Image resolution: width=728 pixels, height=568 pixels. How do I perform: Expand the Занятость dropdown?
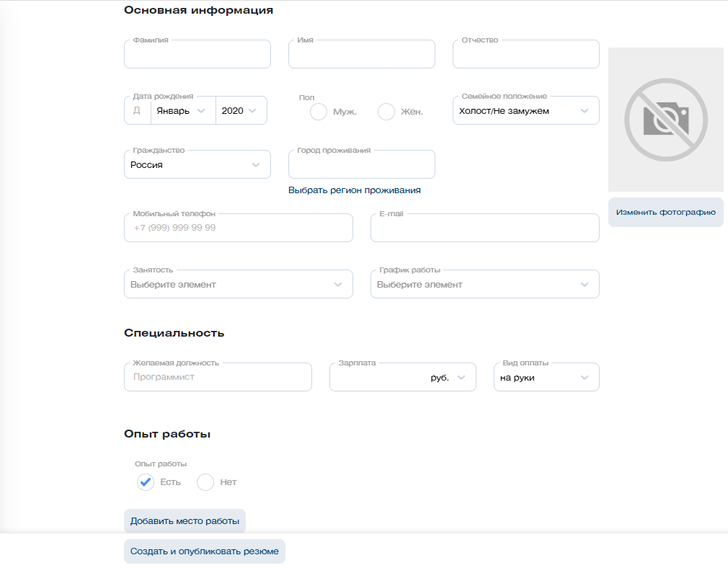238,285
